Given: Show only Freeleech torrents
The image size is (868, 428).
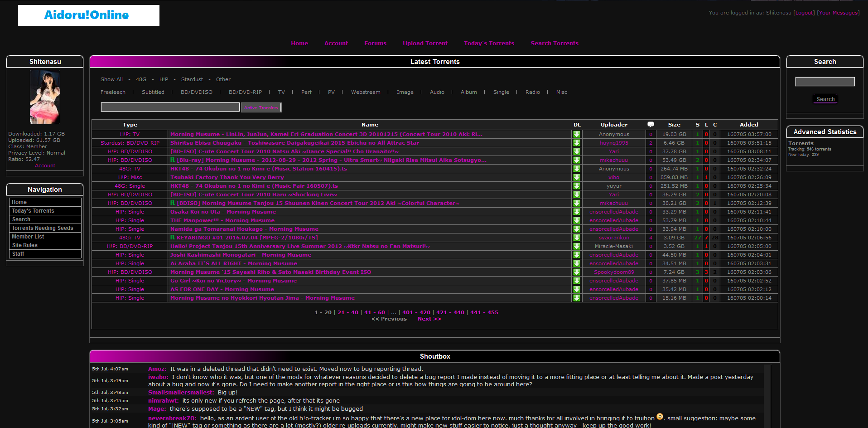Looking at the screenshot, I should click(x=113, y=92).
